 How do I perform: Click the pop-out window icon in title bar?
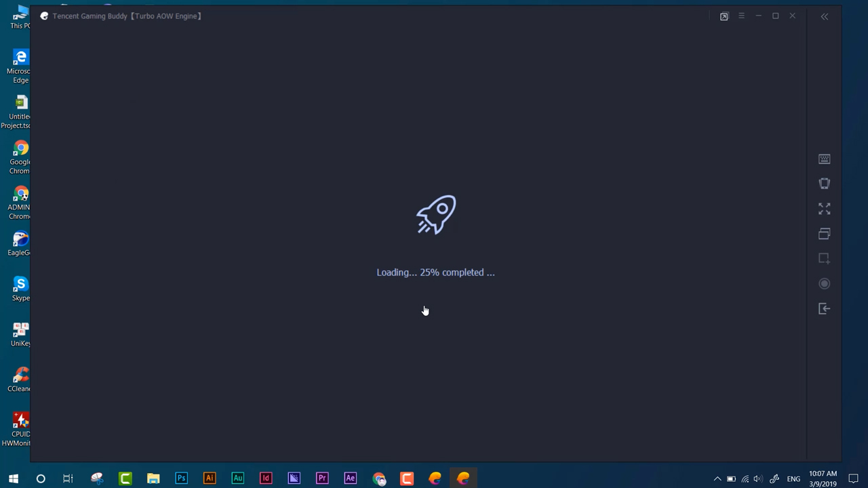[x=724, y=16]
